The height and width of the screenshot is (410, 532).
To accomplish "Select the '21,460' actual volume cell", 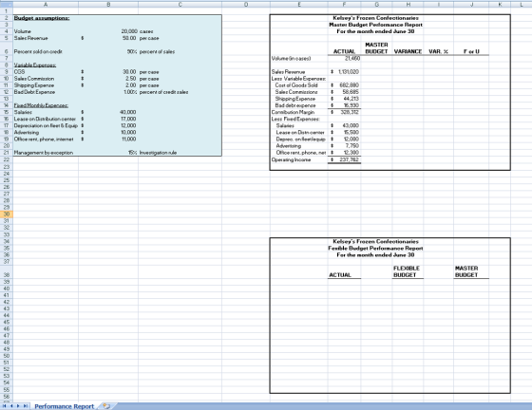I will click(352, 58).
